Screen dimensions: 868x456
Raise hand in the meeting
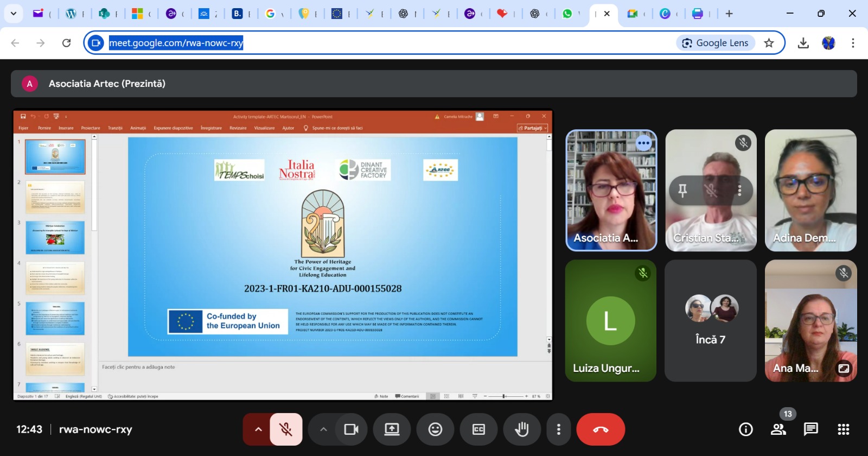pyautogui.click(x=522, y=429)
